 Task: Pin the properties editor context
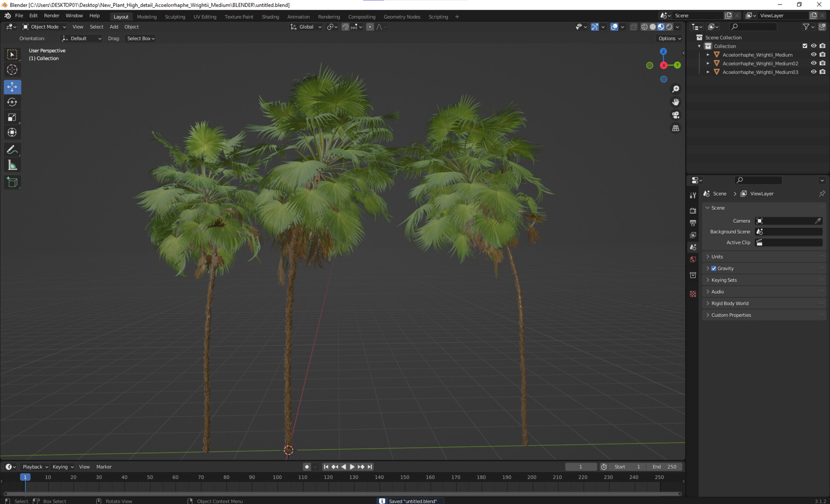tap(822, 194)
